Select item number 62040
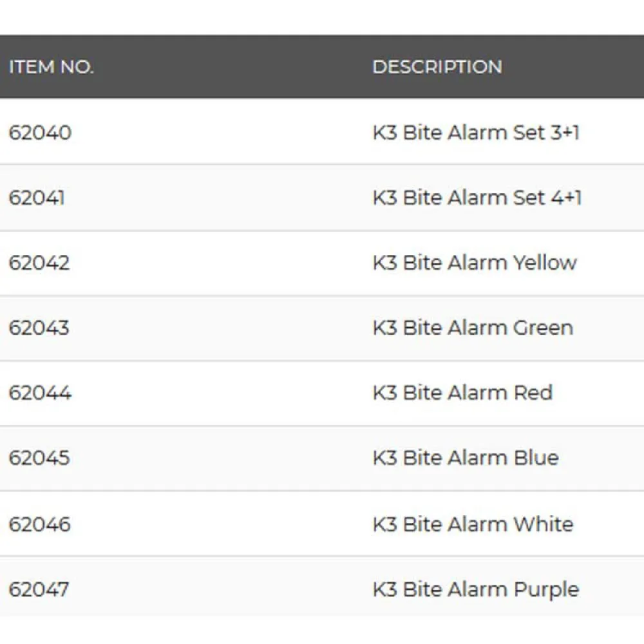644x644 pixels. click(40, 133)
